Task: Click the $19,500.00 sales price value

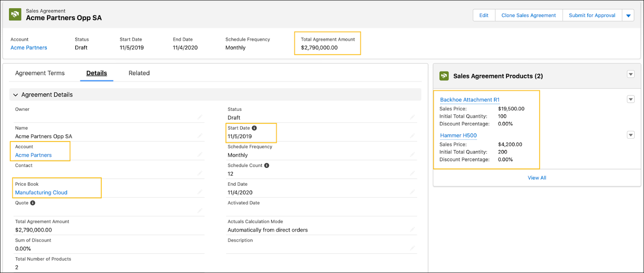Action: [x=511, y=109]
